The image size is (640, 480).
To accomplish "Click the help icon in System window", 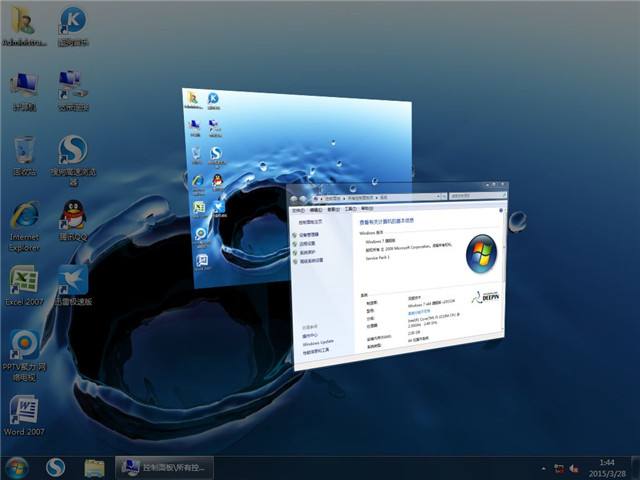I will click(501, 210).
